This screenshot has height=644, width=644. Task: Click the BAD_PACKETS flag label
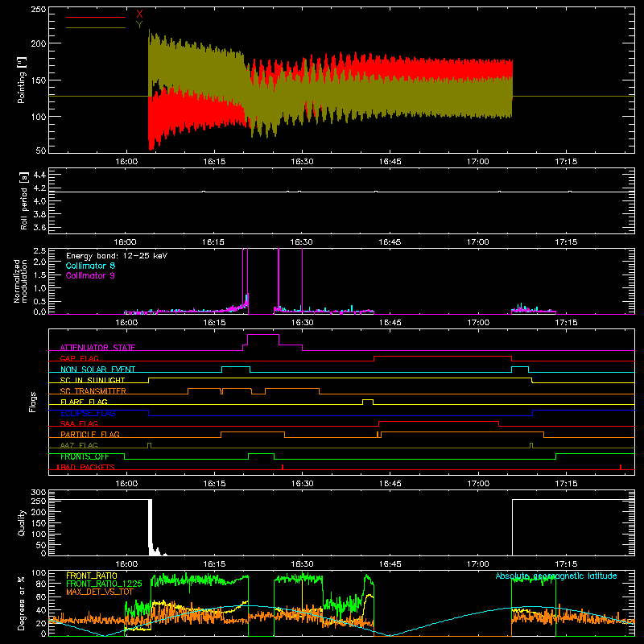[88, 467]
